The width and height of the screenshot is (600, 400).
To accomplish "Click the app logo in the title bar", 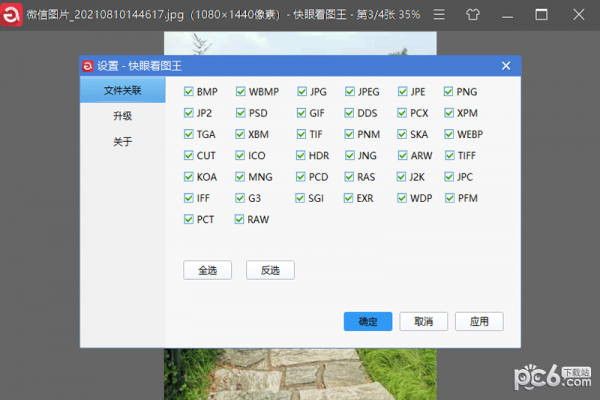I will pos(11,15).
